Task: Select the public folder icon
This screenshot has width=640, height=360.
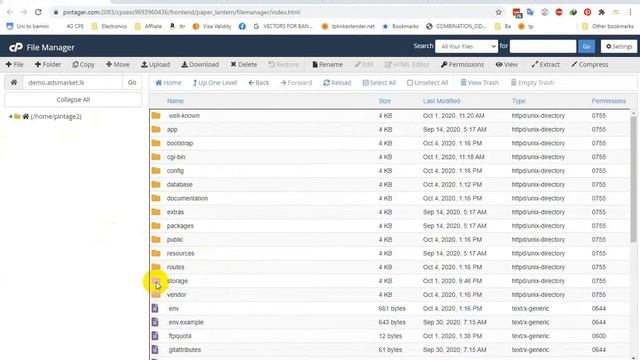Action: (x=156, y=239)
